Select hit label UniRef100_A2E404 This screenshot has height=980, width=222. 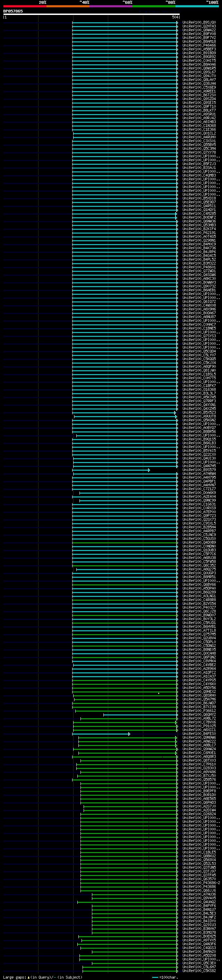(199, 496)
